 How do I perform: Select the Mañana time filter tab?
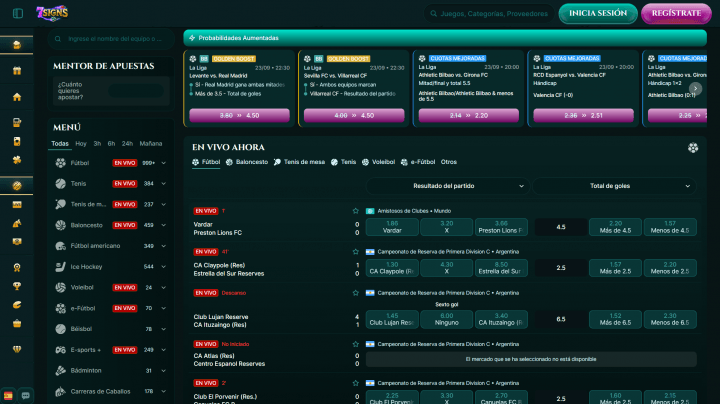pyautogui.click(x=151, y=144)
